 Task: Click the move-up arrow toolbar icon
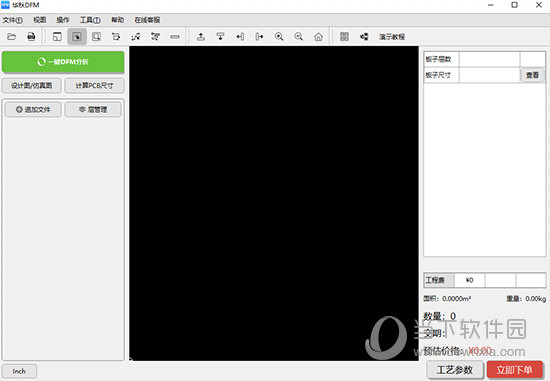pos(201,36)
